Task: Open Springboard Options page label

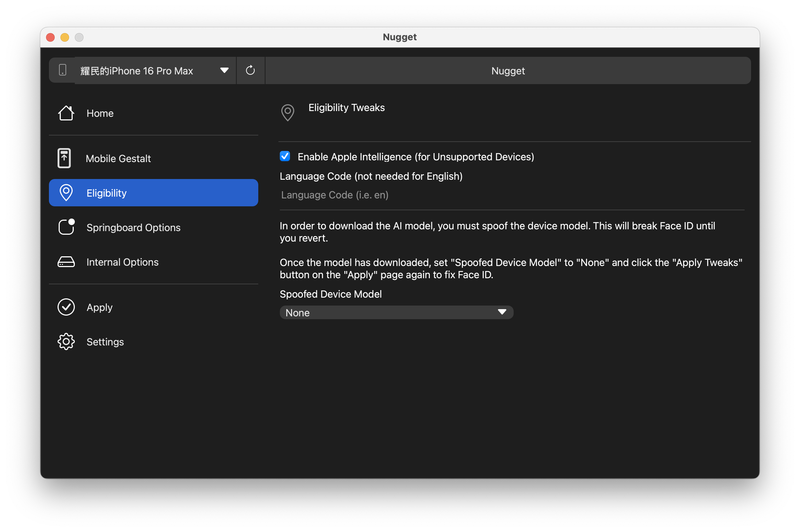Action: (x=133, y=228)
